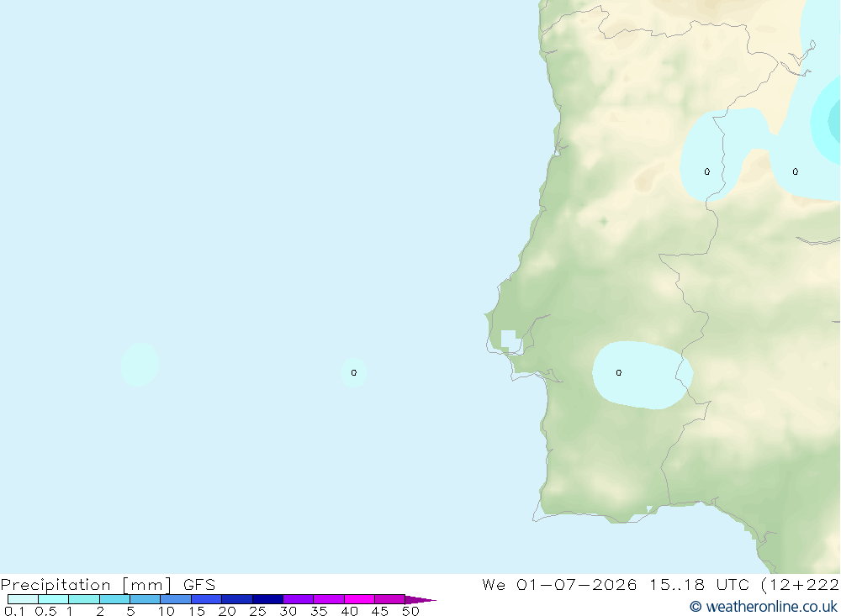The image size is (841, 616).
Task: Pick the legend swatch between 40 and 45
Action: (x=359, y=599)
